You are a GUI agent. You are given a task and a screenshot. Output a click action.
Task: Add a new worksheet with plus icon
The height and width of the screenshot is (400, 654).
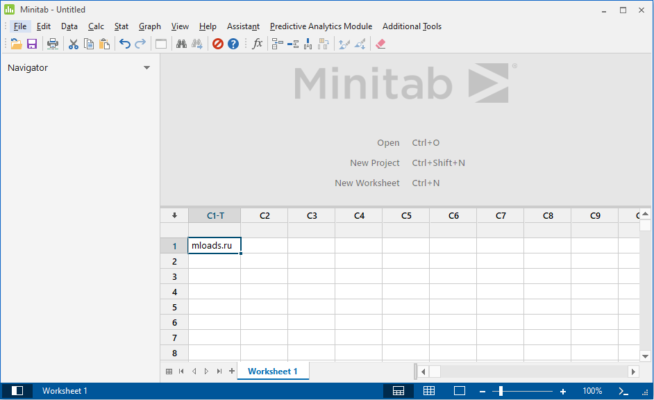231,371
